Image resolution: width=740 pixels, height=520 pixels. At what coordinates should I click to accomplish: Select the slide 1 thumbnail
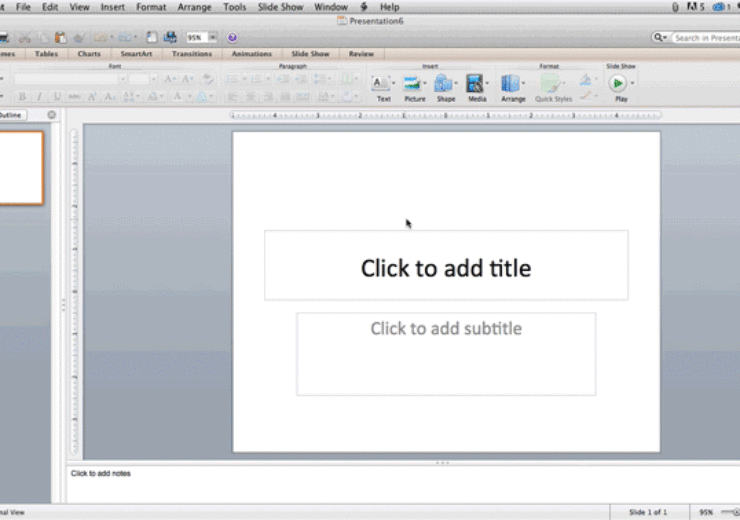pyautogui.click(x=20, y=168)
